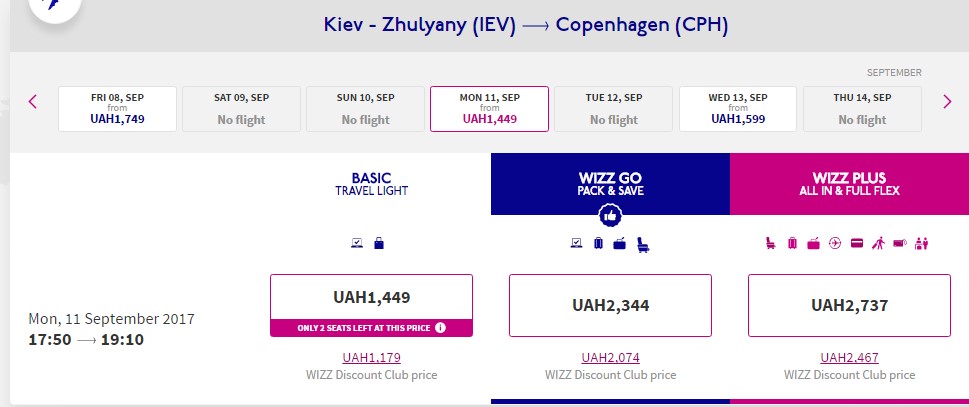This screenshot has height=407, width=969.
Task: Go to previous dates with left arrow
Action: [x=32, y=101]
